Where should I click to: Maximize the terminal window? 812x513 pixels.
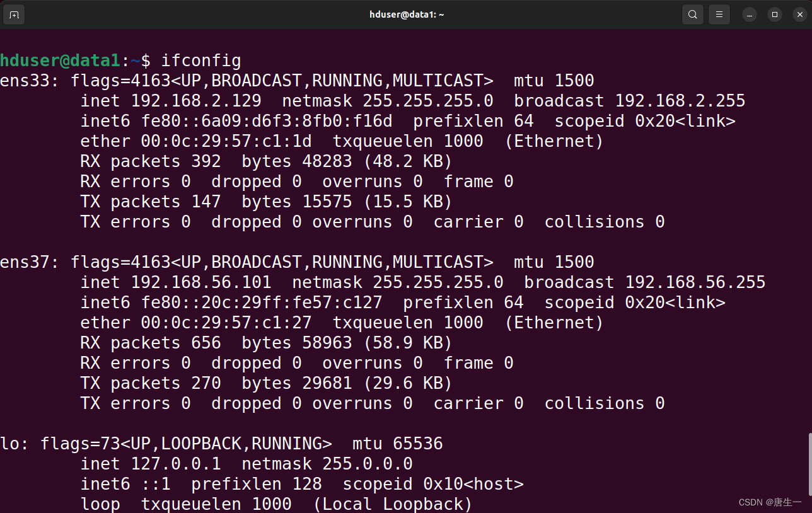click(x=775, y=14)
